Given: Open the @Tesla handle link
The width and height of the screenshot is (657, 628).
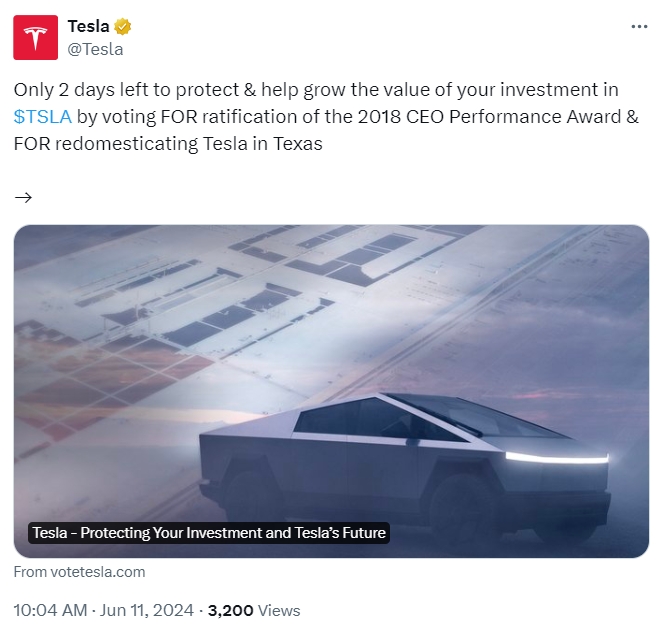Looking at the screenshot, I should tap(95, 48).
